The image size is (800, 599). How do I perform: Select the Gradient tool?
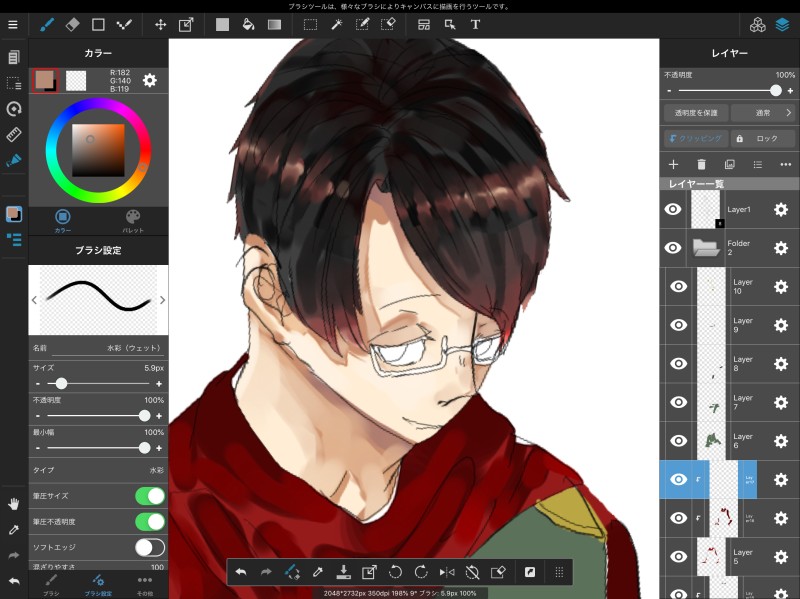point(274,24)
